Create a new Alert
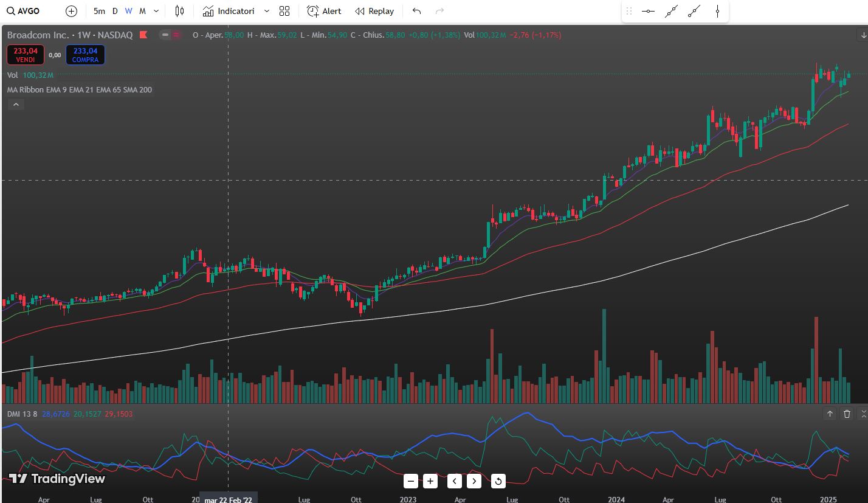This screenshot has width=868, height=503. [324, 11]
